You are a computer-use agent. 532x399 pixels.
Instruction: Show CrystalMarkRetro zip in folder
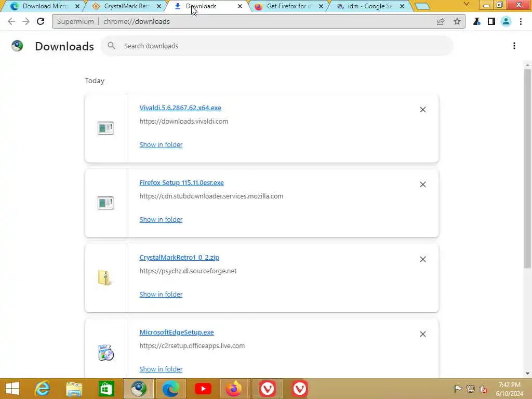(161, 294)
